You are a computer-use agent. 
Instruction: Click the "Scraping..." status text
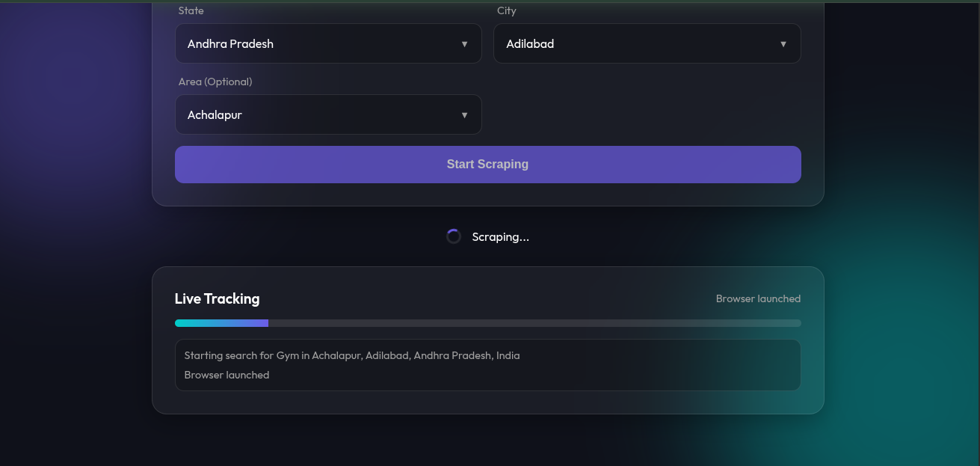tap(500, 237)
